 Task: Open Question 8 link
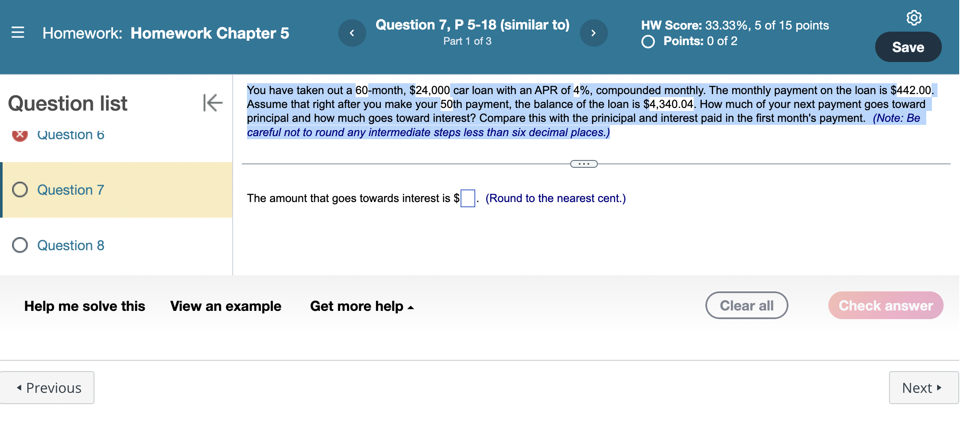71,245
